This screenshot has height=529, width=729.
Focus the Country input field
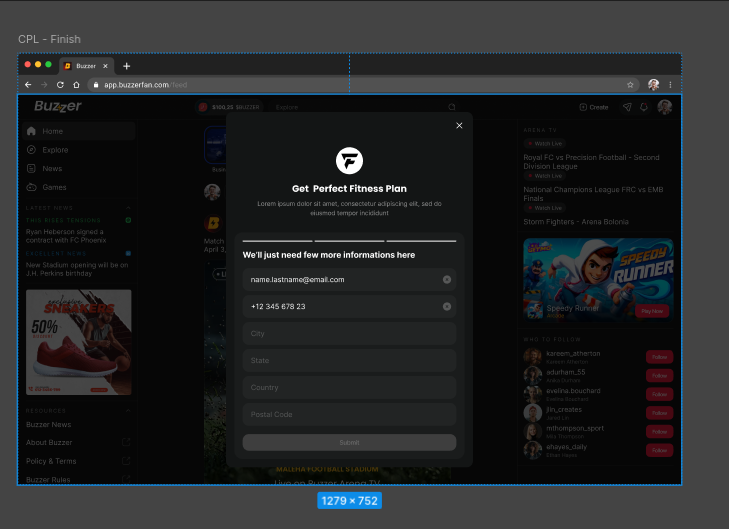(349, 387)
